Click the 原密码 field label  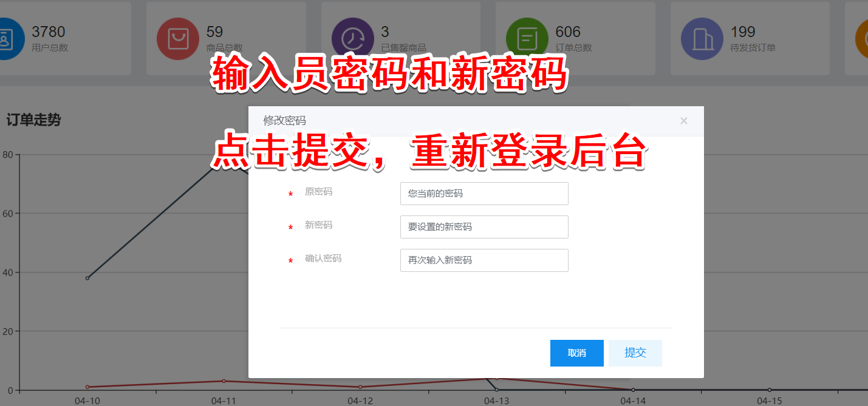point(318,192)
